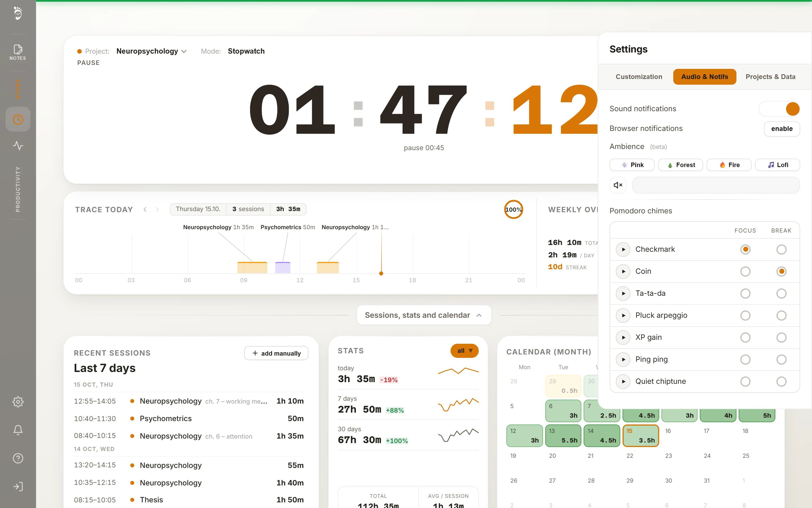The image size is (812, 508).
Task: Switch to the Customization tab
Action: [x=639, y=76]
